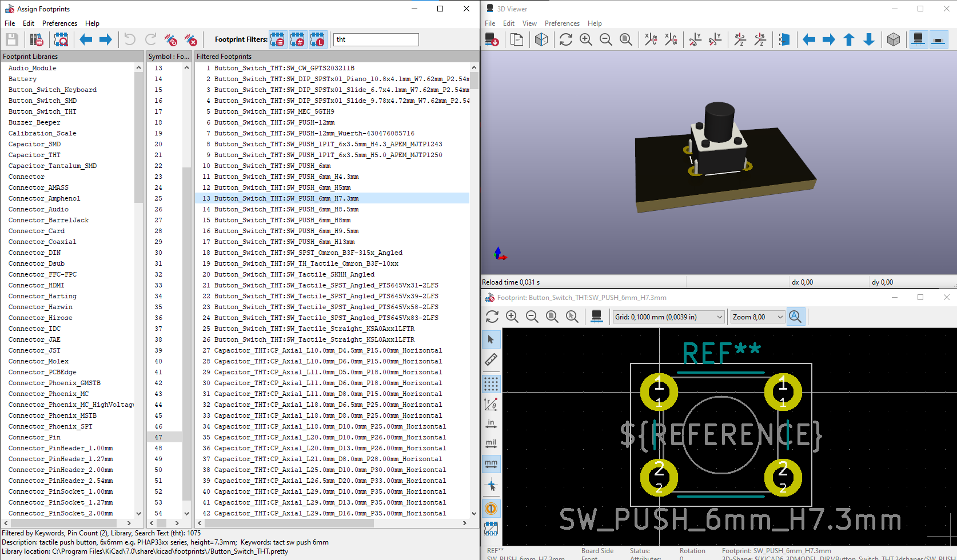Toggle automatic zoom on footprint change
This screenshot has width=957, height=560.
795,317
